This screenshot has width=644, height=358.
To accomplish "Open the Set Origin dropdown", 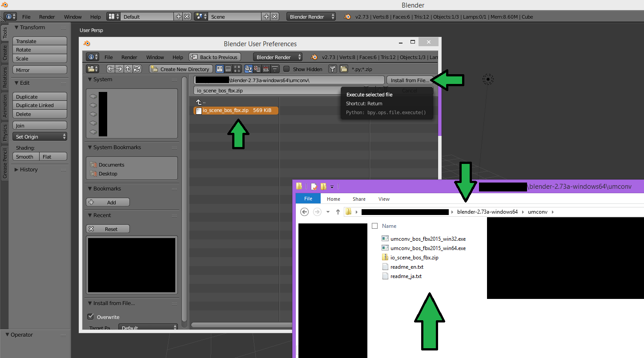I will tap(40, 136).
